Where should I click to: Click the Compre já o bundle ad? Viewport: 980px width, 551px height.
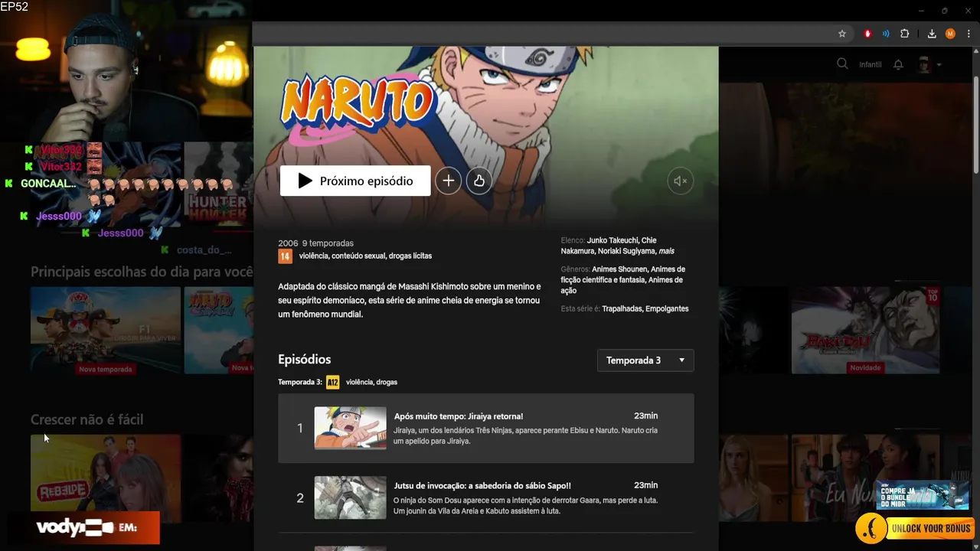pos(923,495)
